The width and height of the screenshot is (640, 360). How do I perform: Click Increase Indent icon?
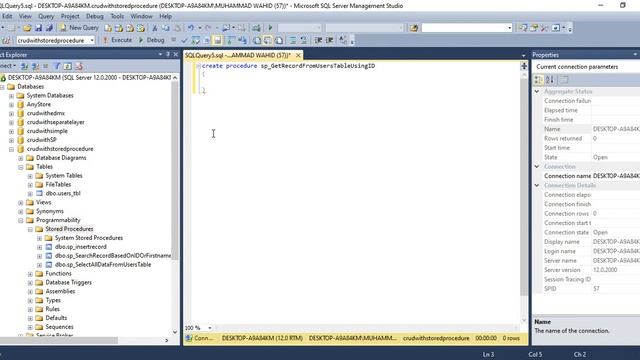pos(329,40)
